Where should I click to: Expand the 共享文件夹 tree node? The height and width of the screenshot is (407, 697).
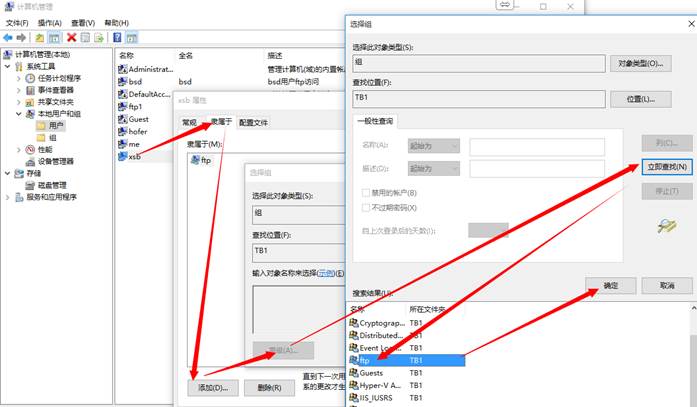pos(19,102)
